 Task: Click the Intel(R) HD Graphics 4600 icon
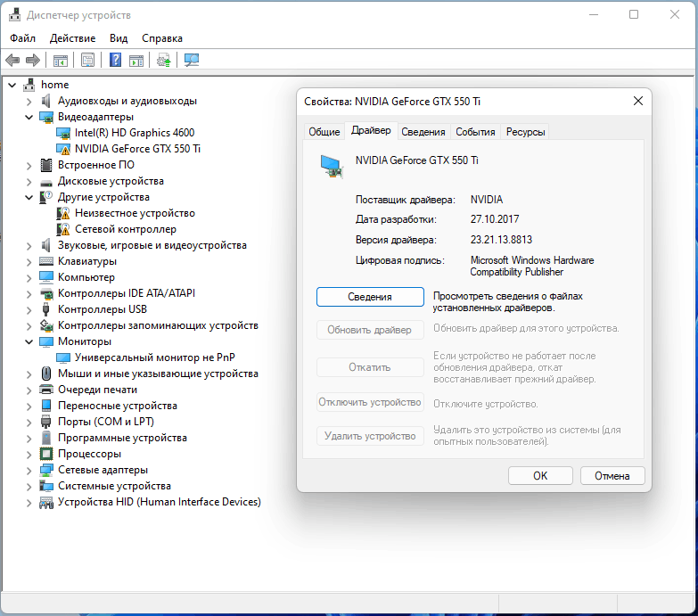click(x=63, y=133)
